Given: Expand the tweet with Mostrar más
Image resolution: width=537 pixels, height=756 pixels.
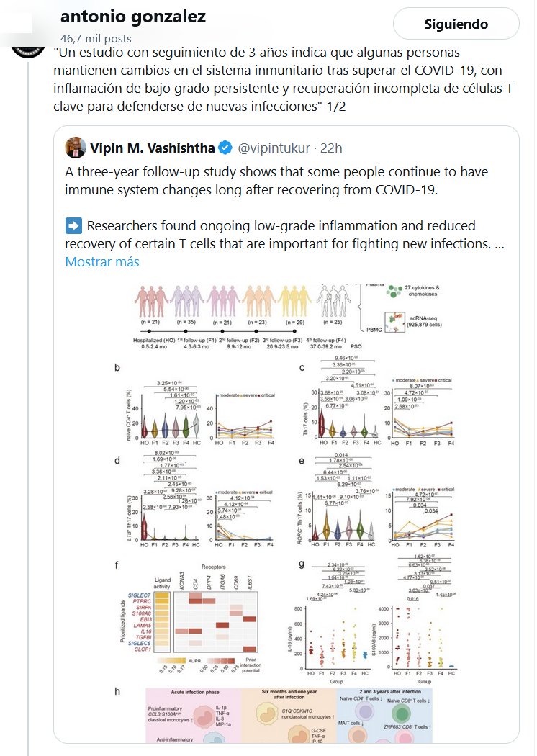Looking at the screenshot, I should click(102, 261).
